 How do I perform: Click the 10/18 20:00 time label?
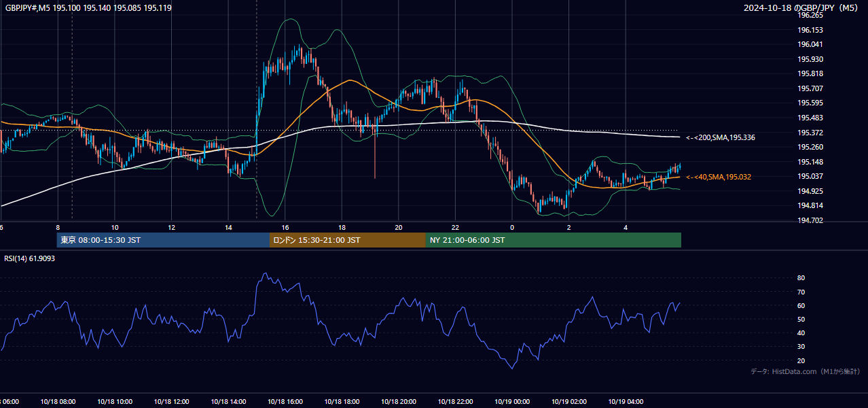pos(399,402)
